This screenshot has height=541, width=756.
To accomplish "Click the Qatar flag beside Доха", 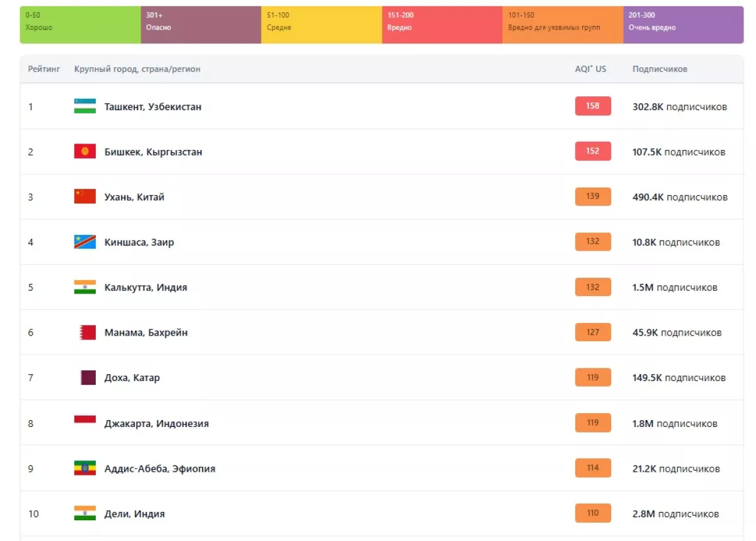I will point(88,378).
